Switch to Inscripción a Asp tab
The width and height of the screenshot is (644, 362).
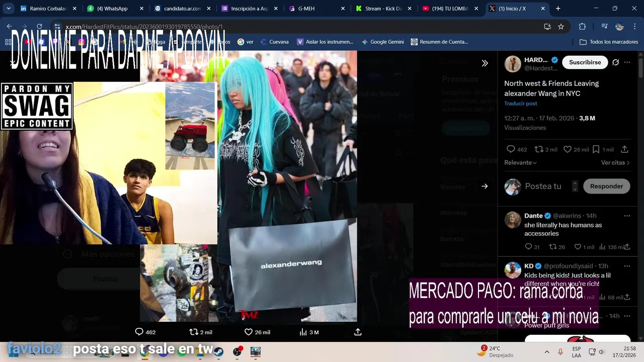[x=250, y=9]
